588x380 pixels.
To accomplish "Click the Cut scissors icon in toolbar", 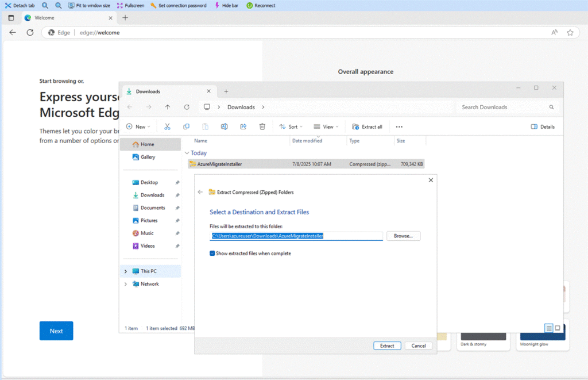I will (167, 126).
